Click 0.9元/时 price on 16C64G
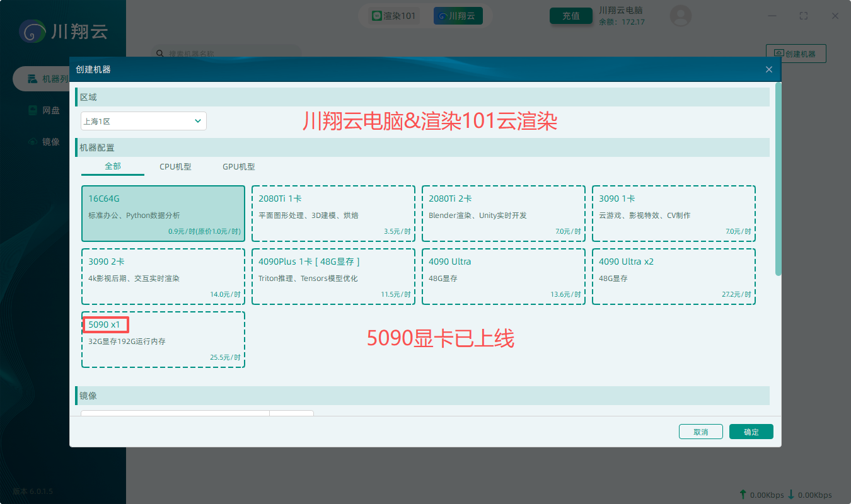Viewport: 851px width, 504px height. [204, 232]
